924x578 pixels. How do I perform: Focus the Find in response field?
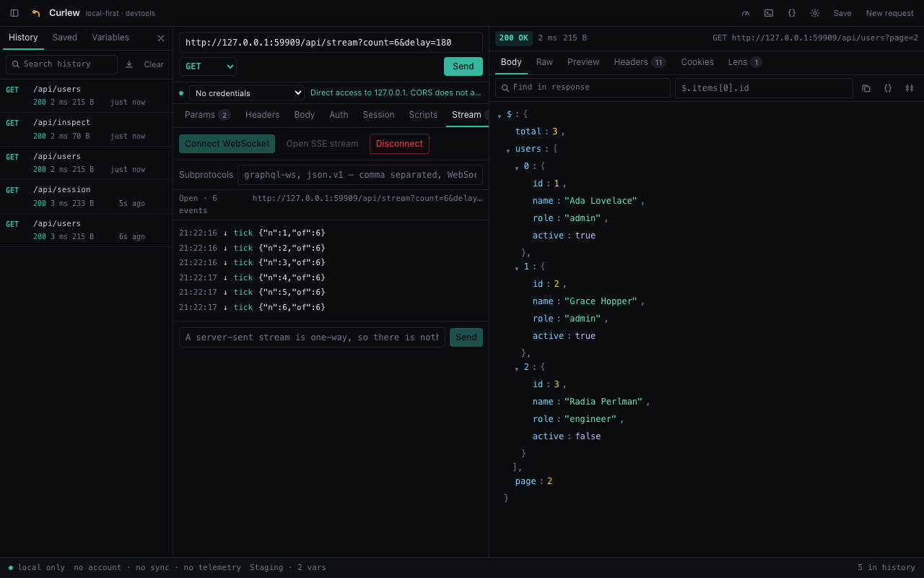[583, 88]
